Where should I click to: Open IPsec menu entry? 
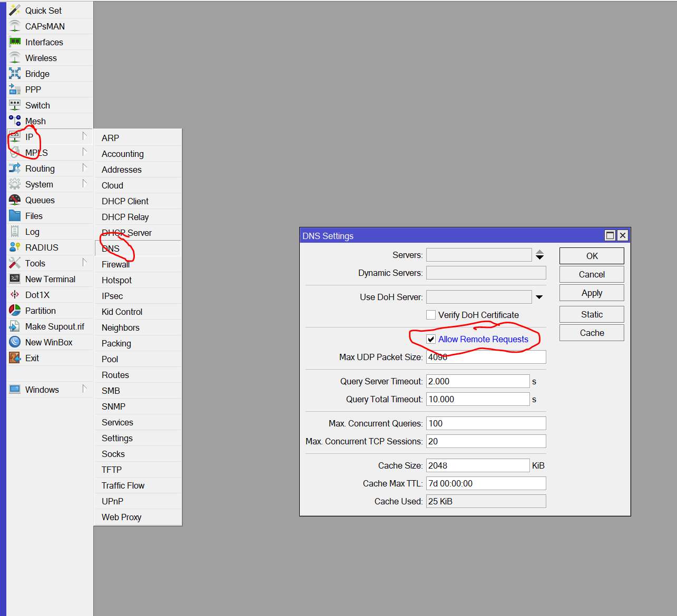[138, 296]
